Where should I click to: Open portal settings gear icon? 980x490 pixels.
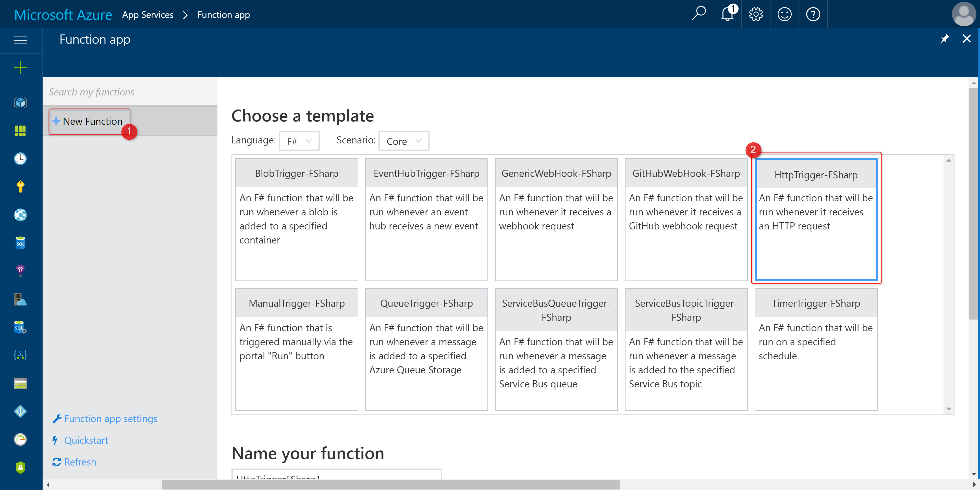[x=755, y=15]
